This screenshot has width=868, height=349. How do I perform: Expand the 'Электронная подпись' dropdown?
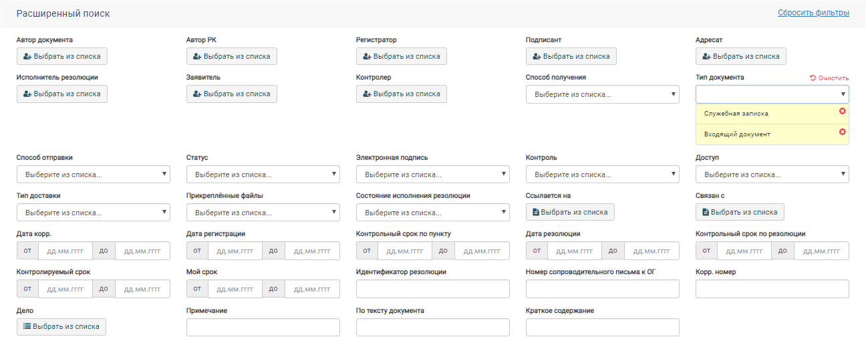pyautogui.click(x=432, y=175)
